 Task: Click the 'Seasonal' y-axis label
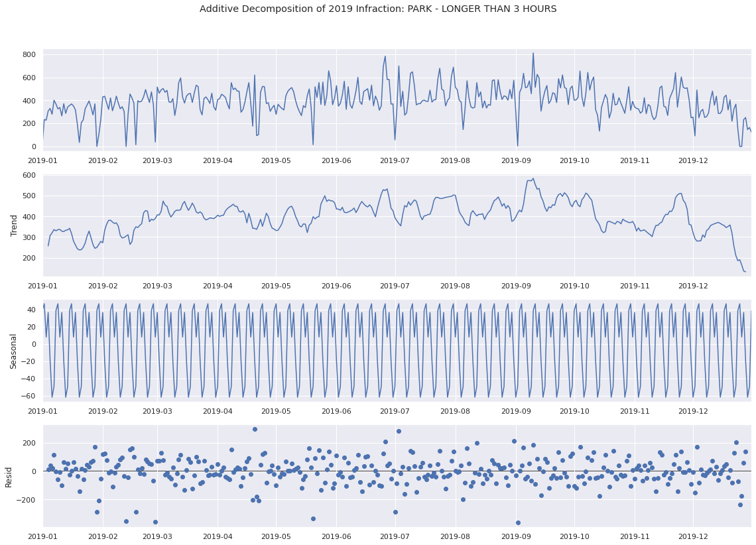pyautogui.click(x=14, y=351)
